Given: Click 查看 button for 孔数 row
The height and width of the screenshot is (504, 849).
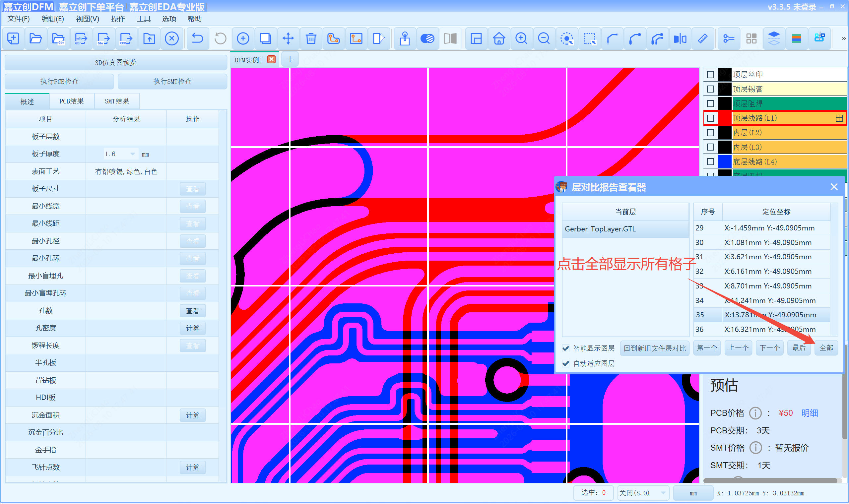Looking at the screenshot, I should (x=193, y=311).
